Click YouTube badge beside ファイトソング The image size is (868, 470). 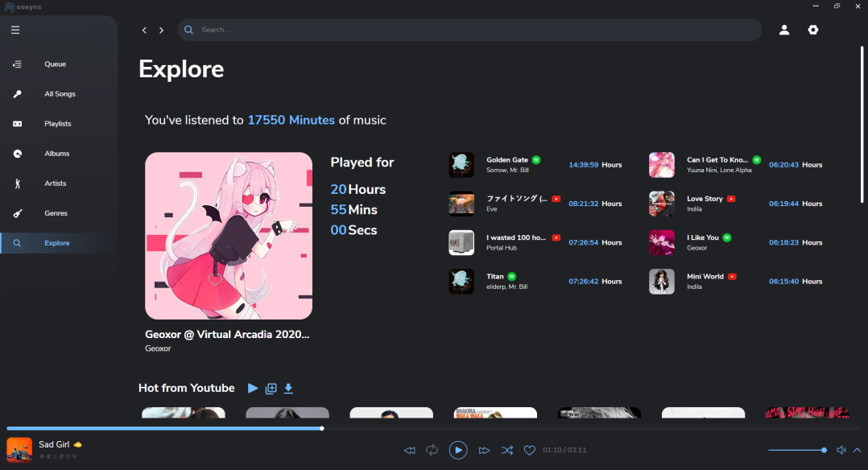(x=556, y=199)
